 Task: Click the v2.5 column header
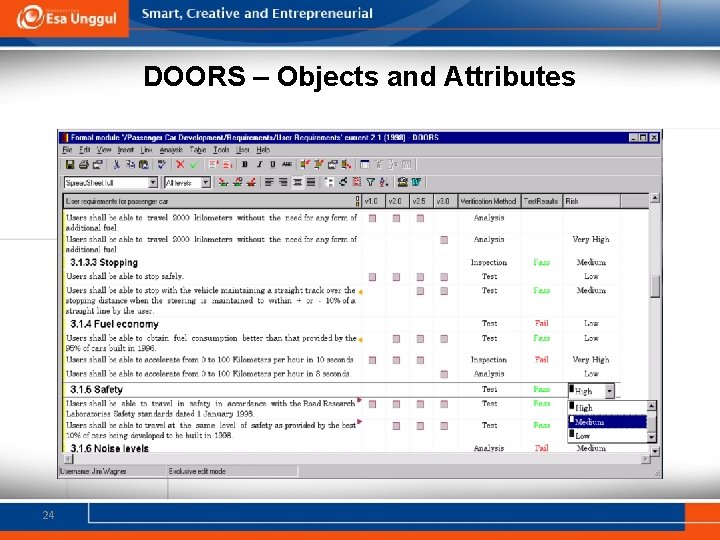click(x=420, y=201)
